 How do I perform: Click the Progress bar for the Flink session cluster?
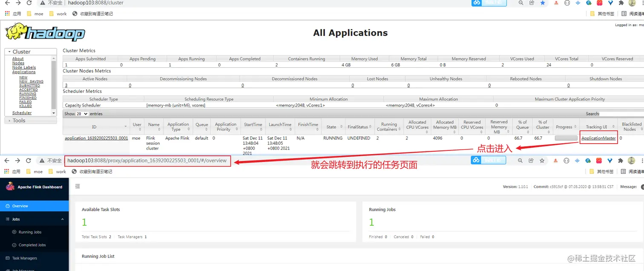pyautogui.click(x=566, y=138)
